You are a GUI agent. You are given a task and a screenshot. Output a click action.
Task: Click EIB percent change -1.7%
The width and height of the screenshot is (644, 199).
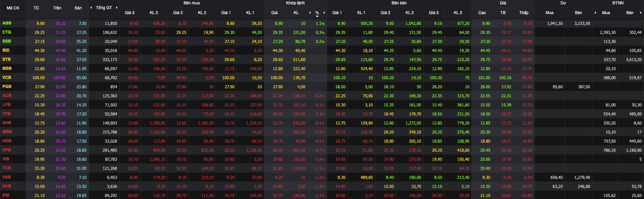tap(319, 196)
